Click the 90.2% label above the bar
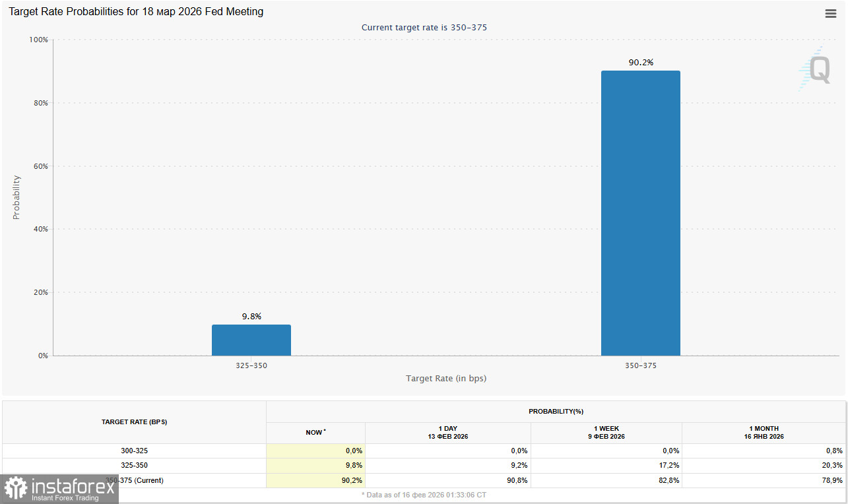 [641, 63]
